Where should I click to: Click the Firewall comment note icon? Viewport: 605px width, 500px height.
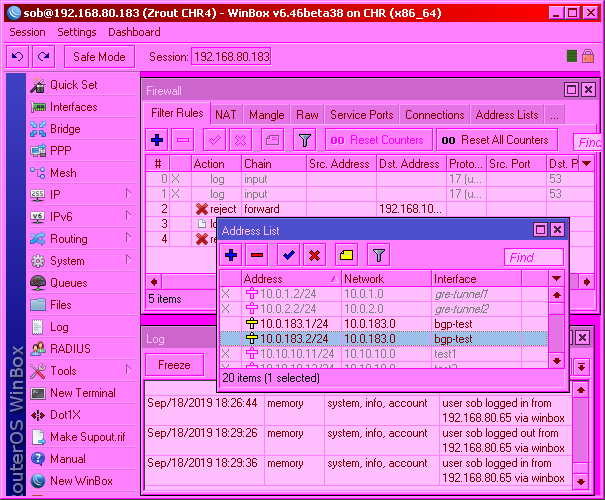tap(272, 140)
